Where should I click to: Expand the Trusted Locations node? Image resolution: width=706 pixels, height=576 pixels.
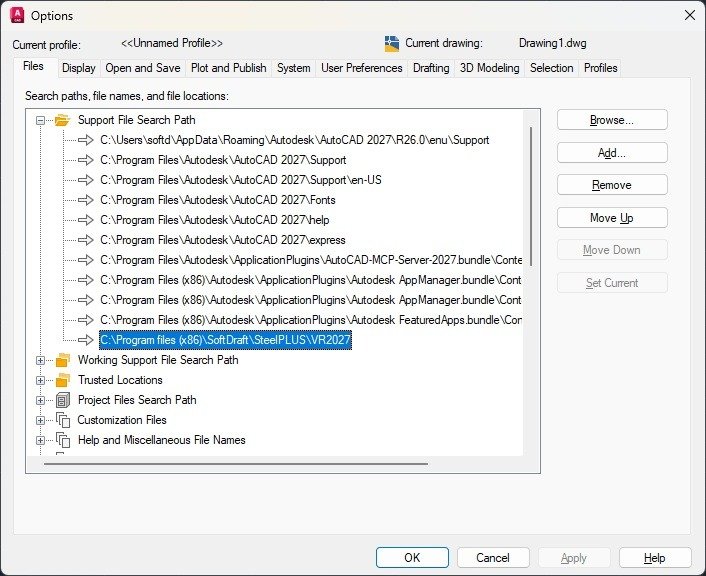(x=41, y=380)
